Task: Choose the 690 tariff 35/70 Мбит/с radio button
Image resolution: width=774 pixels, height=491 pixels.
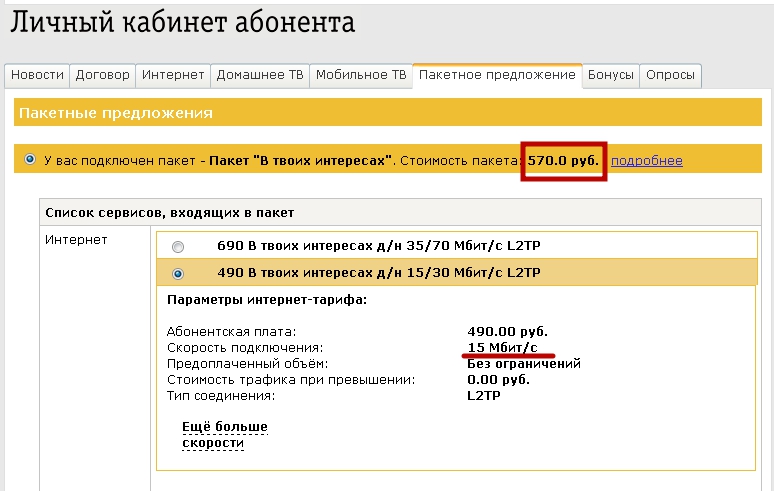Action: tap(178, 246)
